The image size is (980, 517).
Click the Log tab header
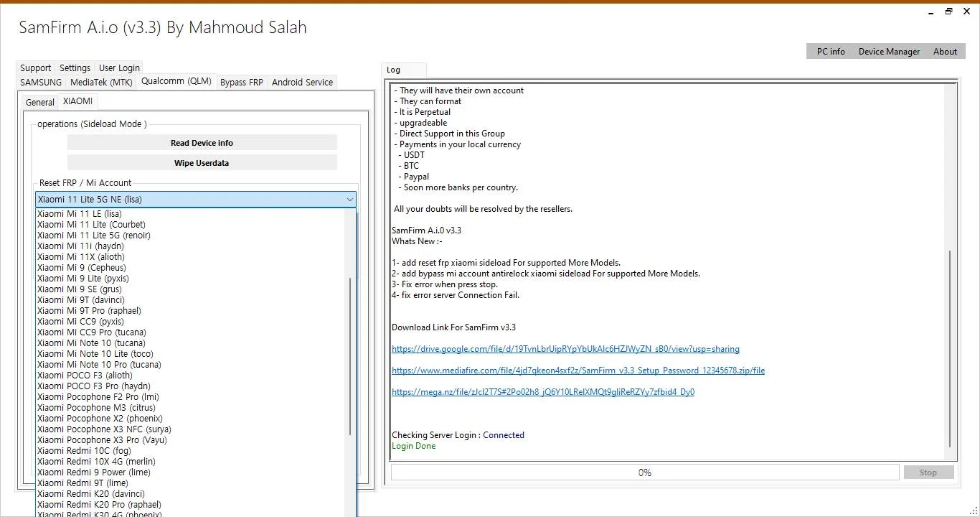click(404, 70)
